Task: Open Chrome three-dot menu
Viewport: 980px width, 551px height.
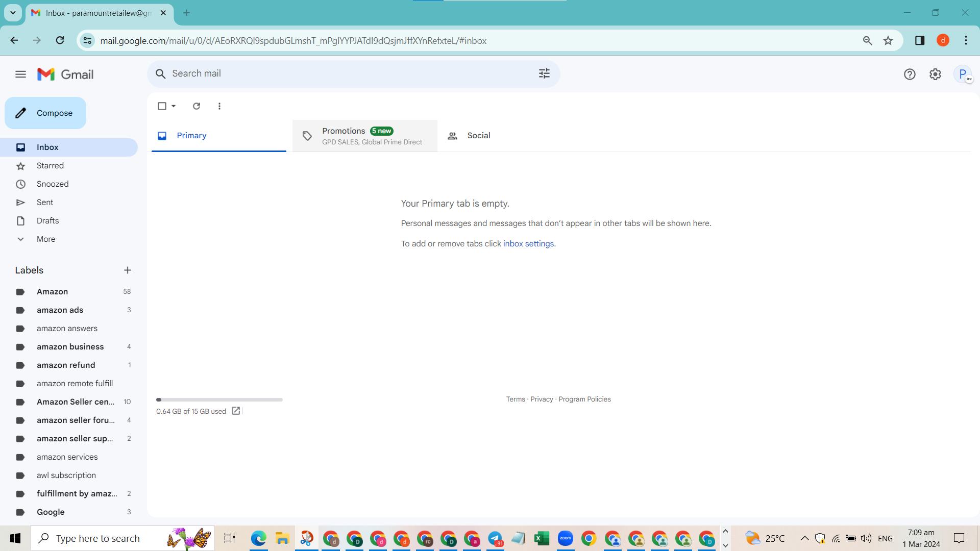Action: click(x=966, y=40)
